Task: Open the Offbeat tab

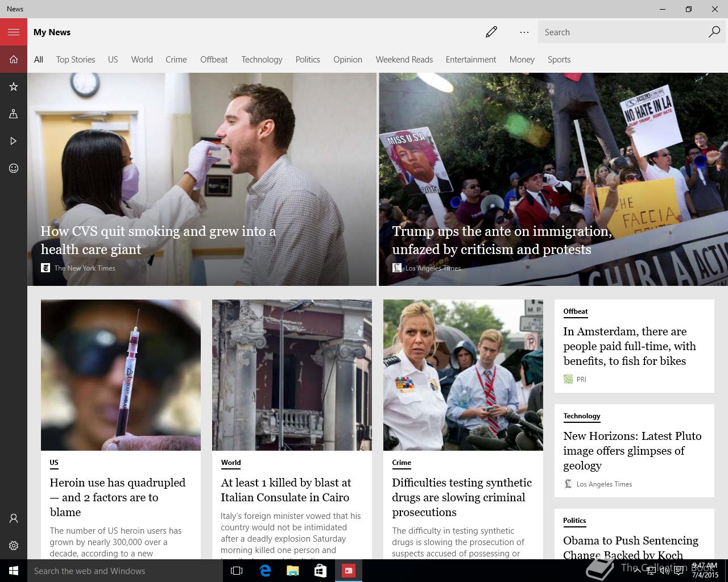Action: click(214, 59)
